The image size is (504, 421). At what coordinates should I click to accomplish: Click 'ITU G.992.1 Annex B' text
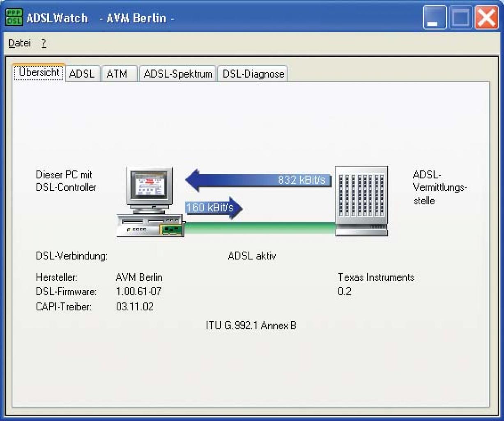[x=251, y=326]
